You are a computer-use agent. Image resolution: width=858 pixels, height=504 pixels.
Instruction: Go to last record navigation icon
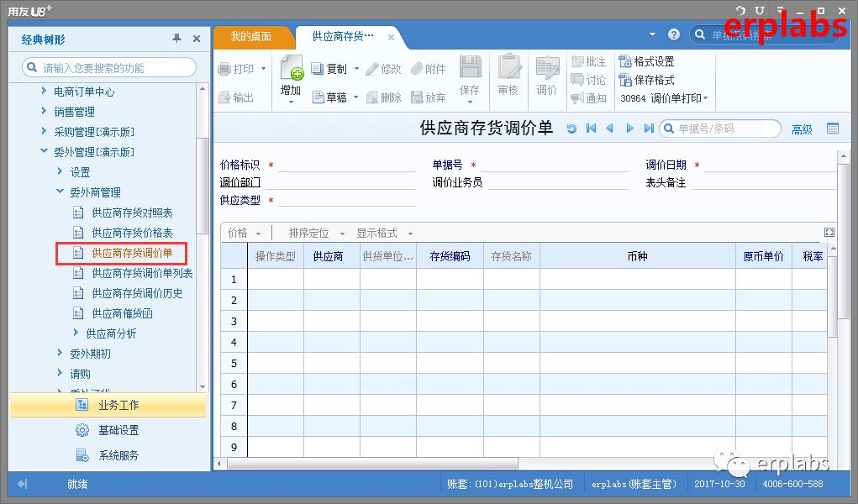(649, 128)
